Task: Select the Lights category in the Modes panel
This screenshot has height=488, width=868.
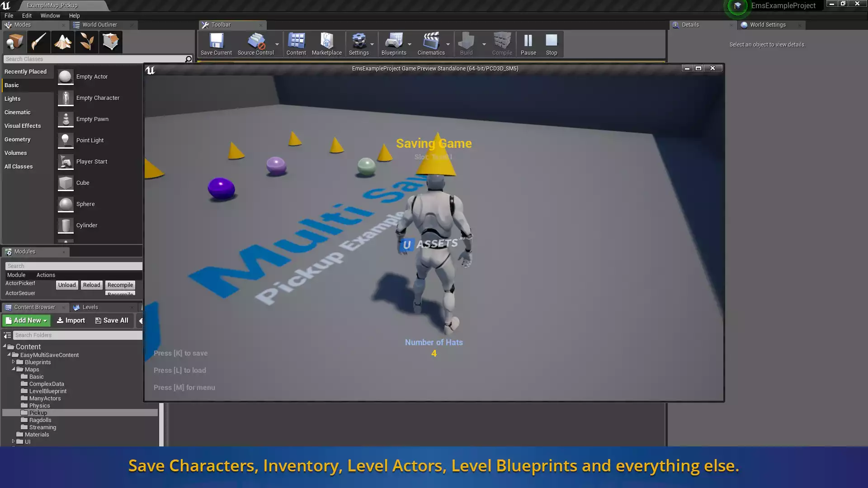Action: point(13,99)
